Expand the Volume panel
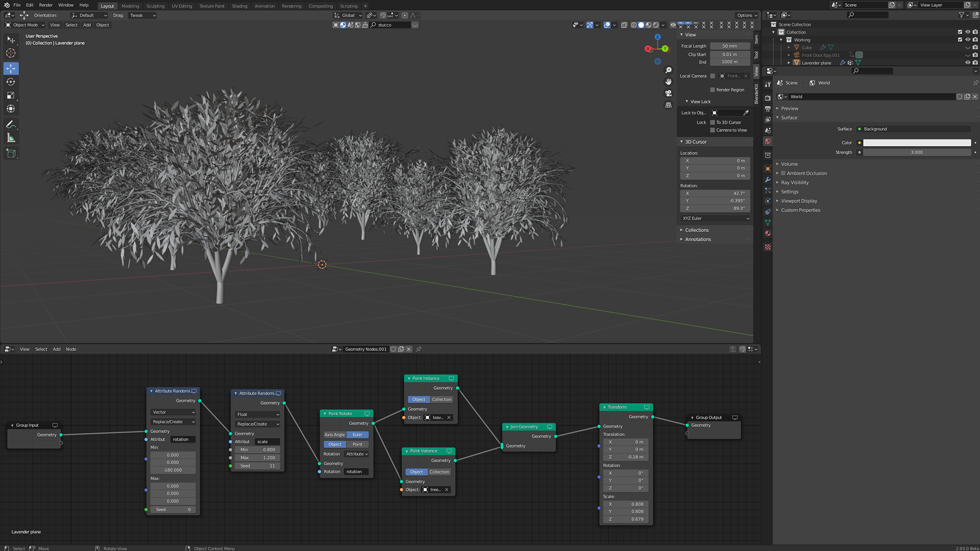This screenshot has height=551, width=980. (x=789, y=164)
